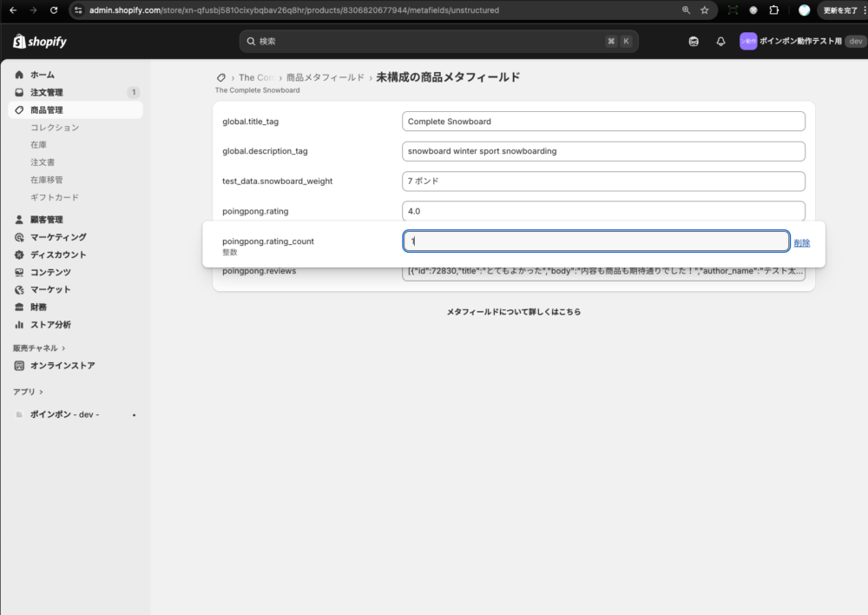The width and height of the screenshot is (868, 615).
Task: Click 削除 link next to rating_count
Action: [802, 243]
